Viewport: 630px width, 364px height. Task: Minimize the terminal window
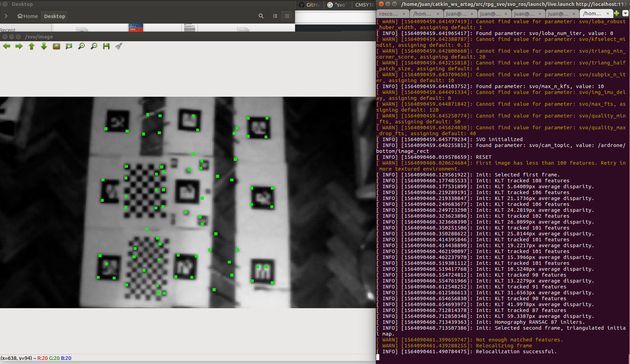click(388, 4)
